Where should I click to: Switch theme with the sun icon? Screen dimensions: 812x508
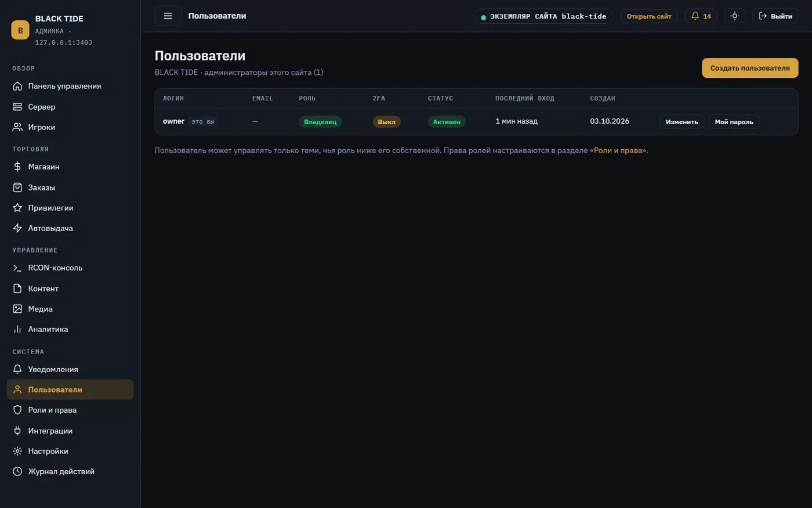[x=734, y=16]
